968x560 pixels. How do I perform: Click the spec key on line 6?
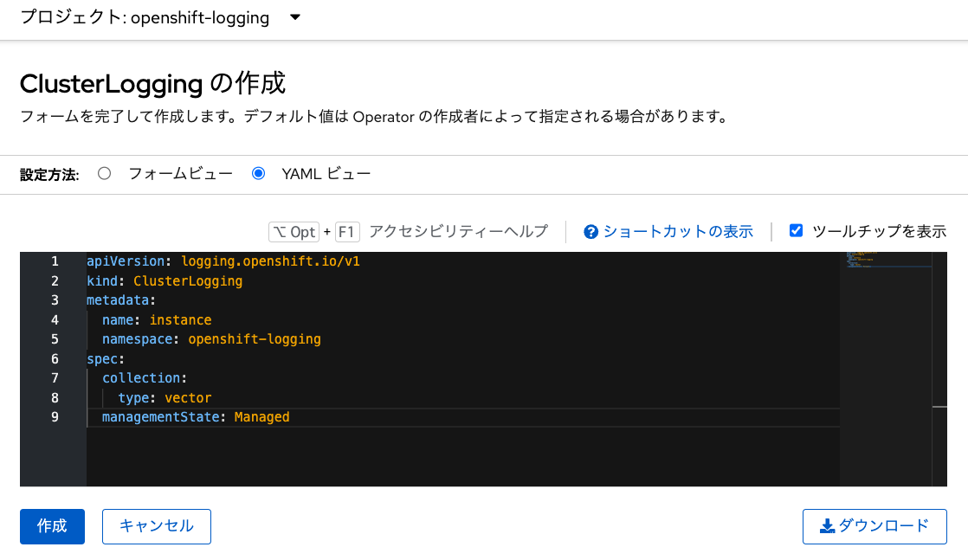[102, 358]
